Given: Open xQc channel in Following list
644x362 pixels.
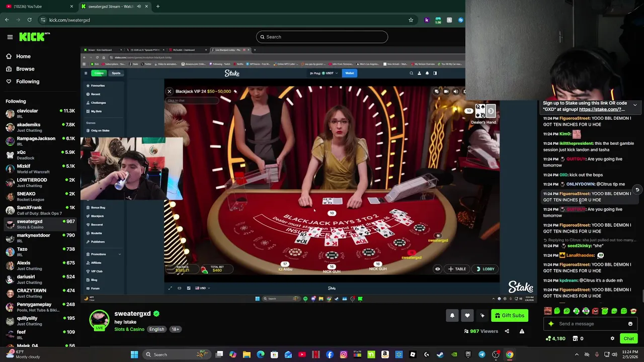Looking at the screenshot, I should 40,155.
